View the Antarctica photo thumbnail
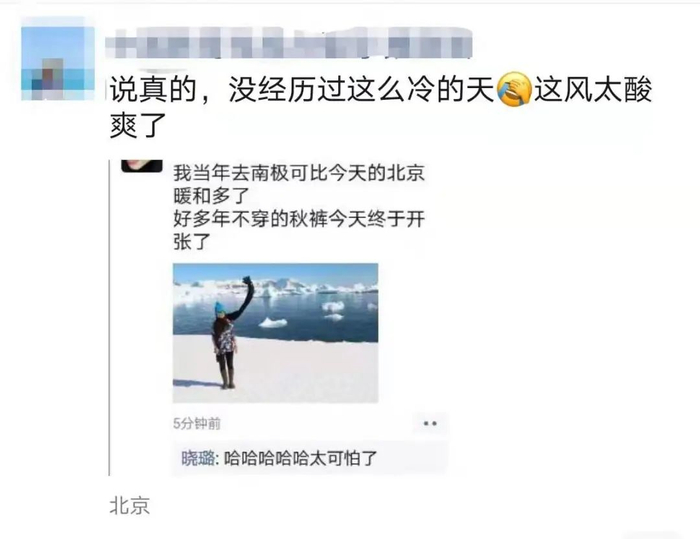This screenshot has height=539, width=700. 275,333
